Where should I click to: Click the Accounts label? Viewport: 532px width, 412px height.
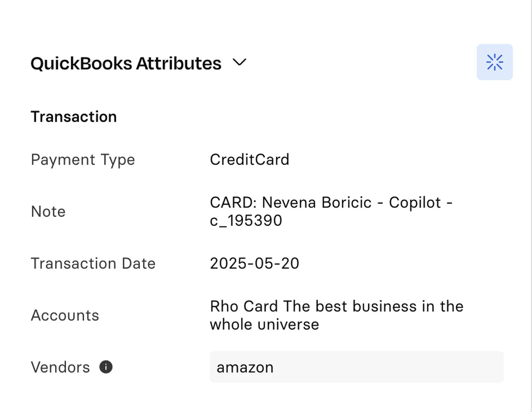coord(65,315)
